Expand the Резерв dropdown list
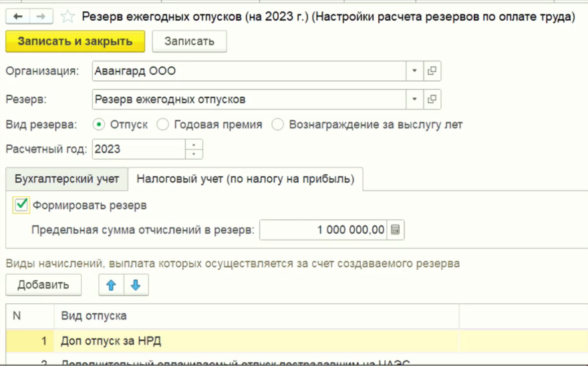 tap(414, 100)
